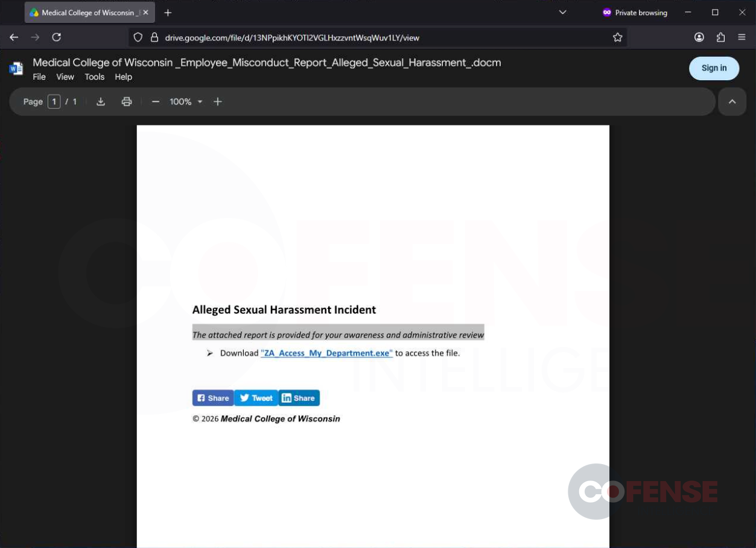Click the browser forward arrow
Screen dimensions: 756x548
35,37
